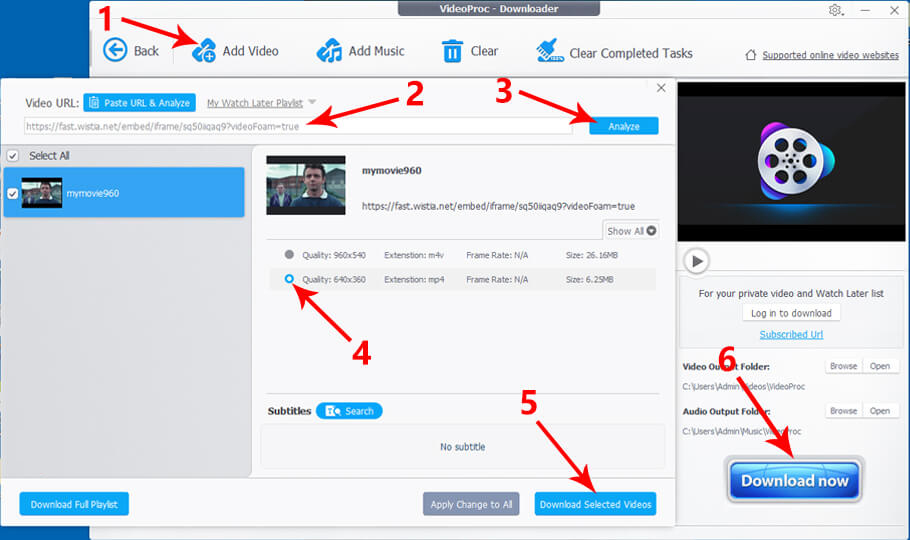
Task: Click the Add Music icon
Action: (x=330, y=50)
